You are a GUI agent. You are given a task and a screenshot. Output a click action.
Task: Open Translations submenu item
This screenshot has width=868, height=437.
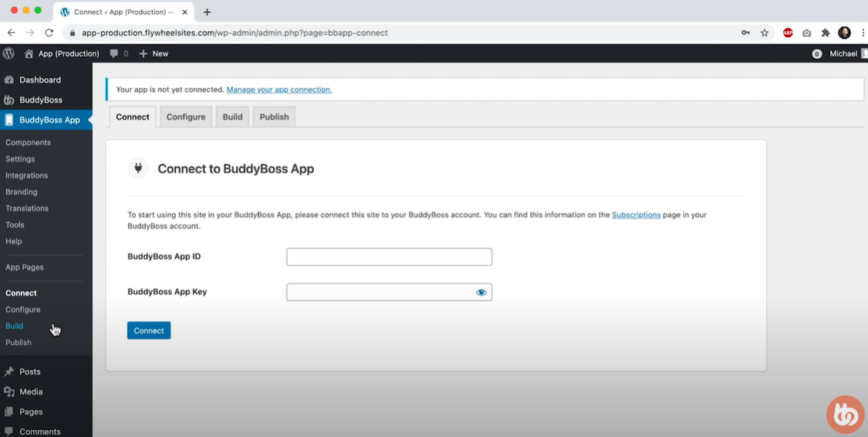tap(27, 208)
